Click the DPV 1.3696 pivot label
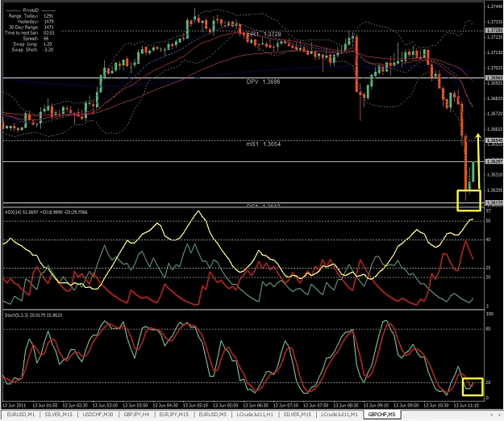This screenshot has height=421, width=504. pyautogui.click(x=263, y=82)
